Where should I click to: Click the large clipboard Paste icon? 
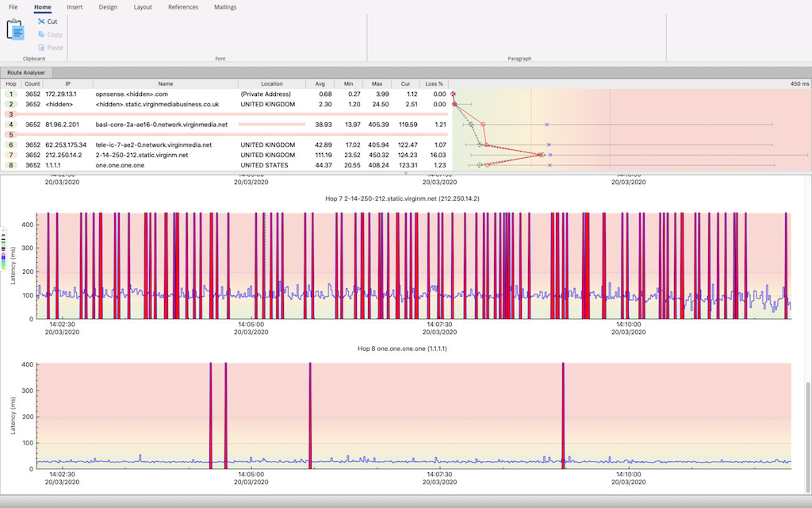pos(15,29)
